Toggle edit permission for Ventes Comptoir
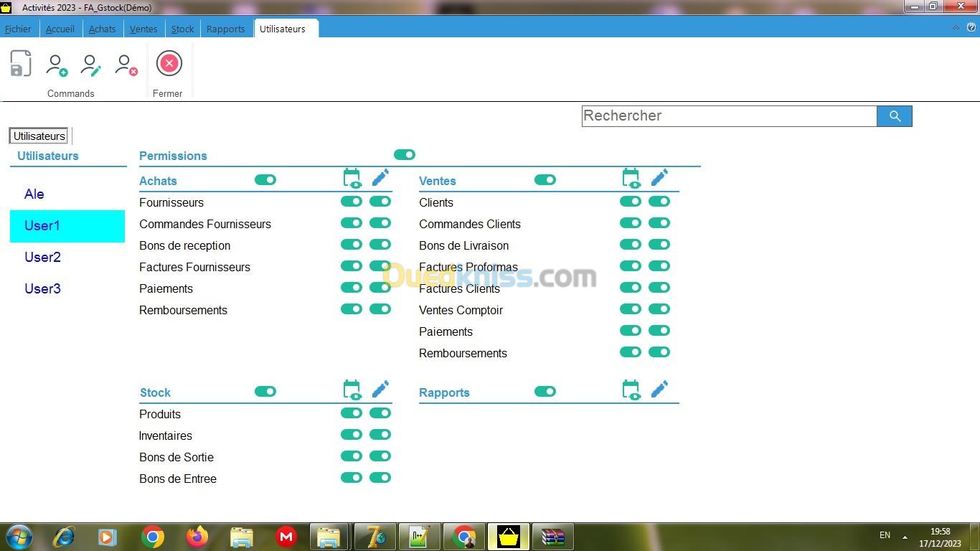The image size is (980, 551). tap(659, 309)
